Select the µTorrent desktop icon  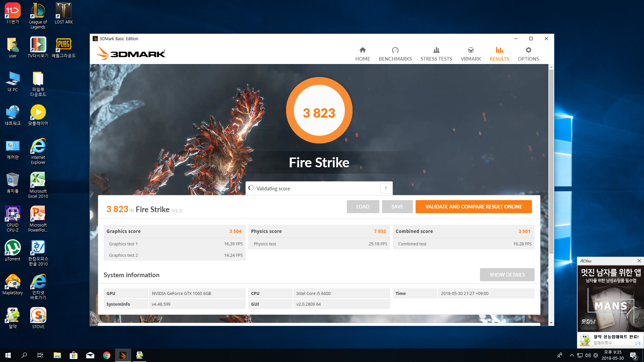(x=13, y=250)
